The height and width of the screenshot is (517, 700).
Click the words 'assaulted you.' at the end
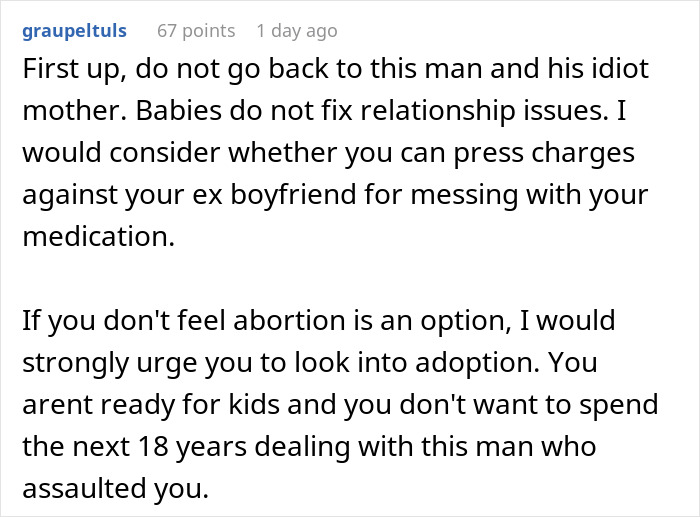116,488
